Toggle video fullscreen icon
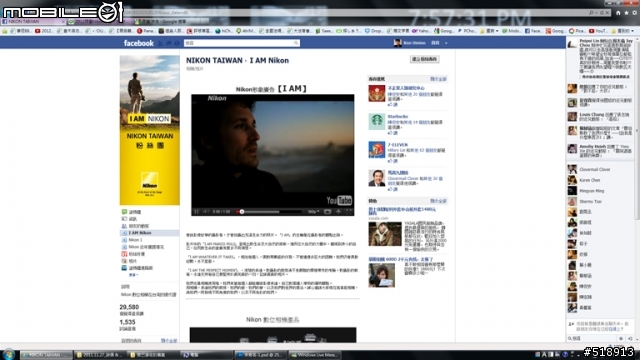Screen dimensions: 640x360 coord(349,211)
